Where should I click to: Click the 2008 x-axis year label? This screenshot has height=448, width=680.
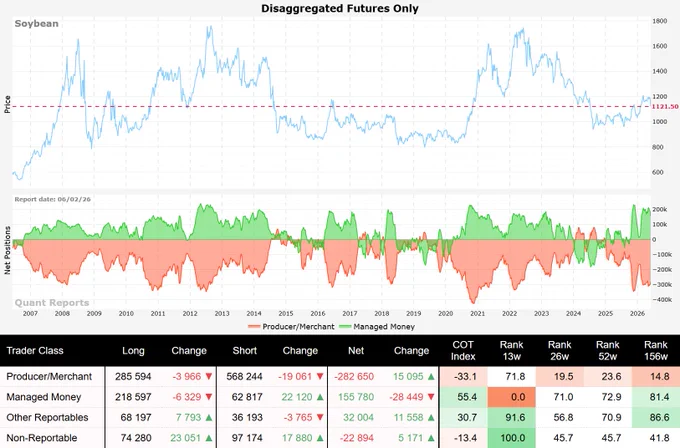[62, 313]
